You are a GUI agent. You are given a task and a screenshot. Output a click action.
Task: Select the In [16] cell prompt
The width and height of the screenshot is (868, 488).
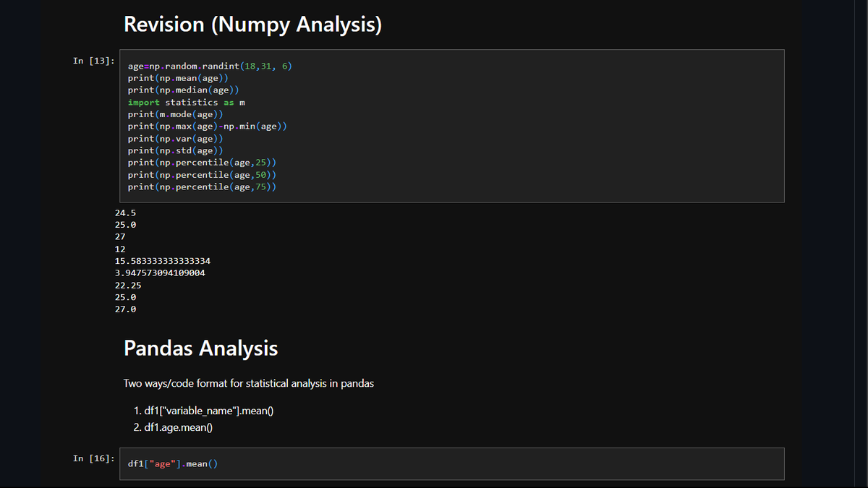pyautogui.click(x=93, y=458)
